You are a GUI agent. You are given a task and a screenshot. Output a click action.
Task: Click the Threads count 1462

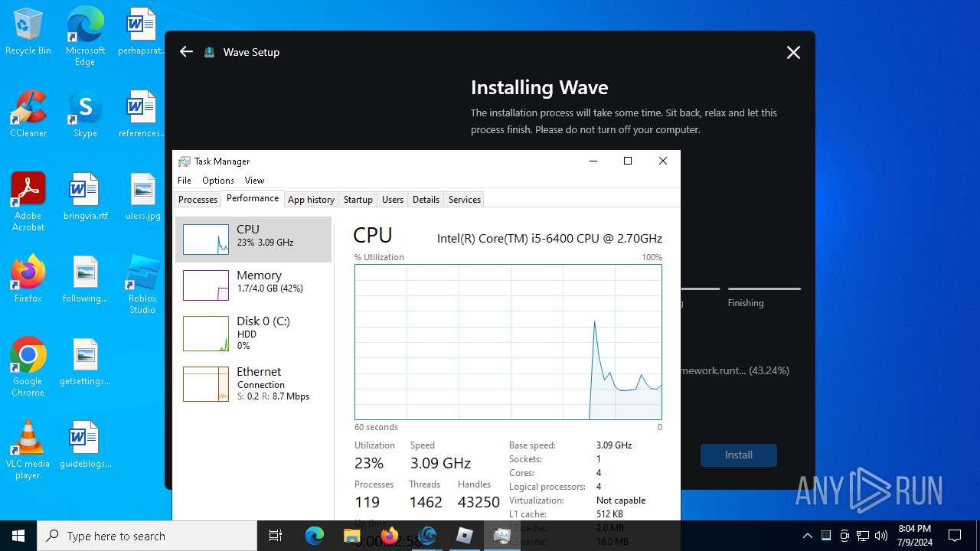(x=426, y=502)
